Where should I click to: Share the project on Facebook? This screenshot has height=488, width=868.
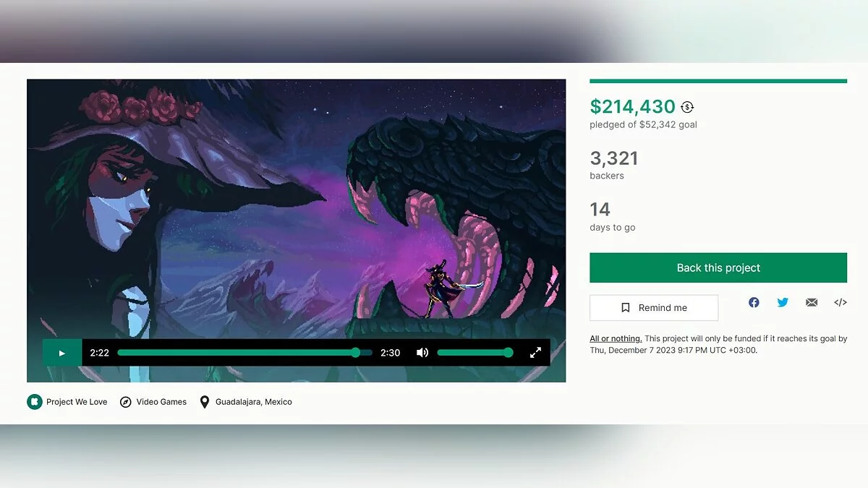[x=754, y=302]
